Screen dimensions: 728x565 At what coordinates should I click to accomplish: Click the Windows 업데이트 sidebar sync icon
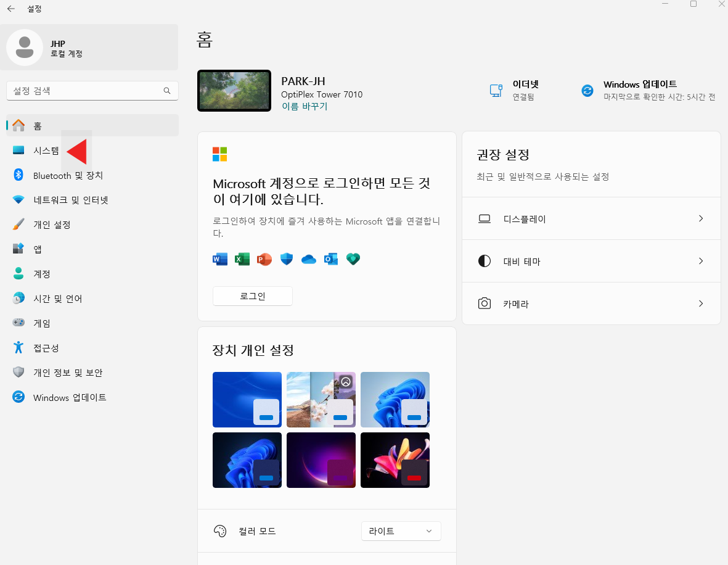[x=18, y=397]
